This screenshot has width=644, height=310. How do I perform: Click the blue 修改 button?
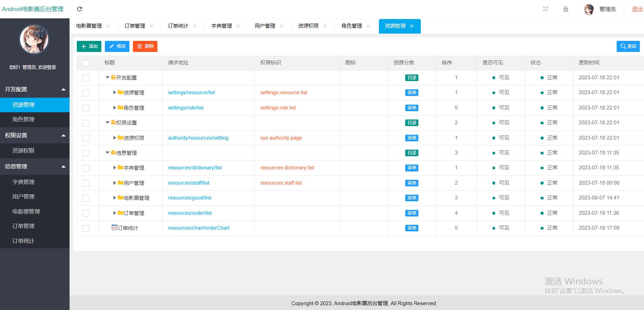point(117,46)
